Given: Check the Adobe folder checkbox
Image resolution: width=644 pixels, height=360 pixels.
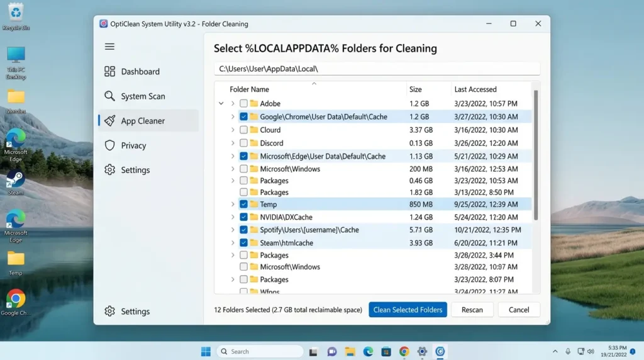Looking at the screenshot, I should click(x=243, y=103).
